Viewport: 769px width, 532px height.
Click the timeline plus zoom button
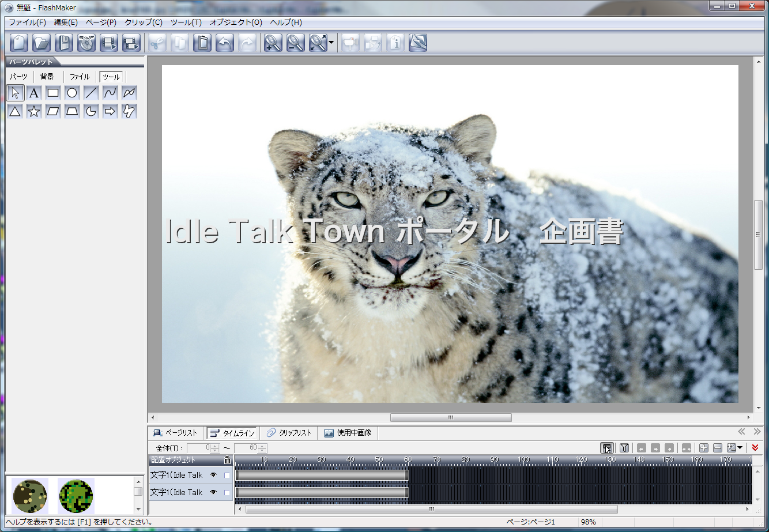click(x=703, y=448)
